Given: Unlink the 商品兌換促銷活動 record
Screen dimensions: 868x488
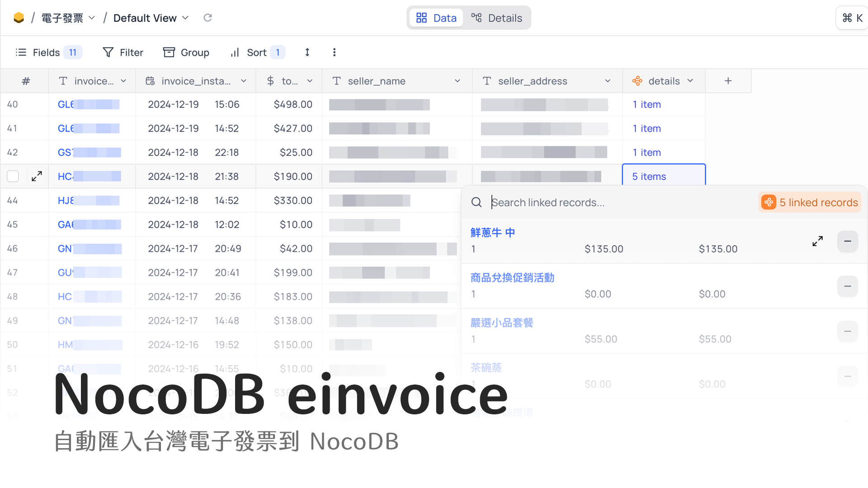Looking at the screenshot, I should coord(848,286).
